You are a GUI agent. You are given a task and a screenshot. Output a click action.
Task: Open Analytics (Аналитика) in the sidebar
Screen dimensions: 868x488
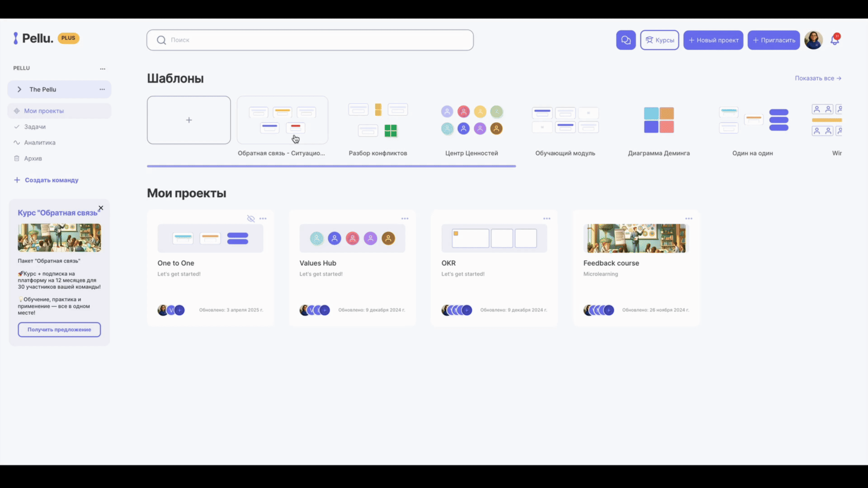tap(40, 143)
